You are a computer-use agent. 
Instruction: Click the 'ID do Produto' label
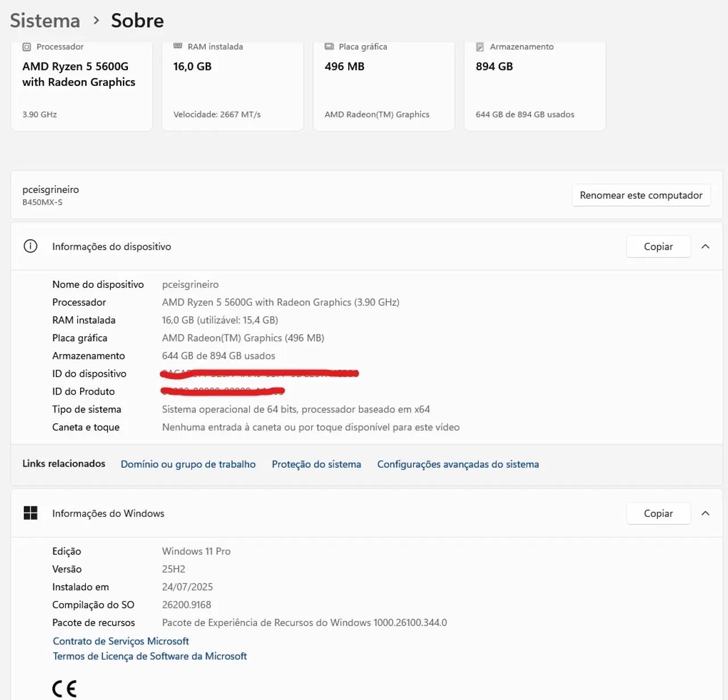pyautogui.click(x=84, y=392)
